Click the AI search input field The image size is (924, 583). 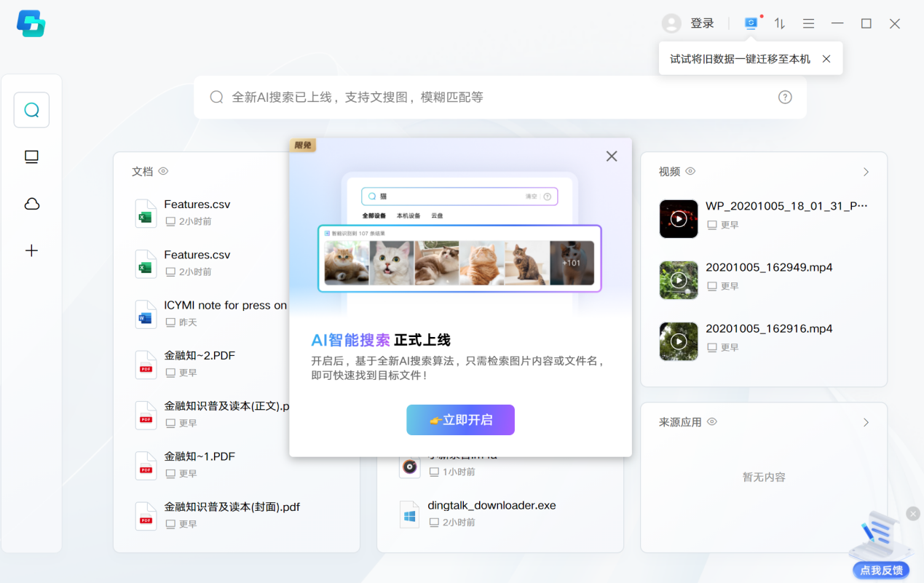[500, 97]
